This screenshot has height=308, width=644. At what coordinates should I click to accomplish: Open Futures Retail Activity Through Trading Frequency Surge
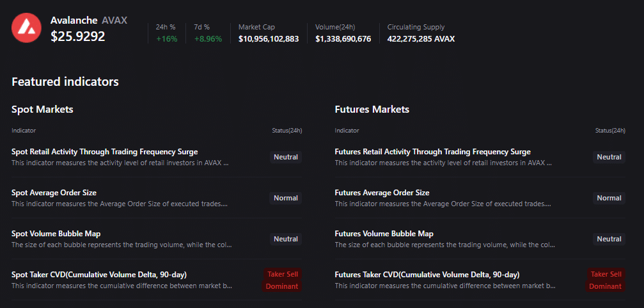pos(432,152)
